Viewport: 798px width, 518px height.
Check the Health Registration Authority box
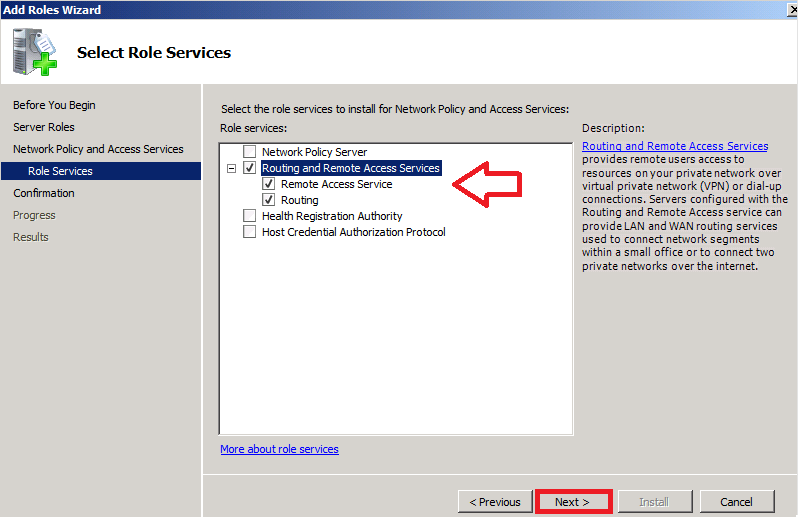coord(250,216)
